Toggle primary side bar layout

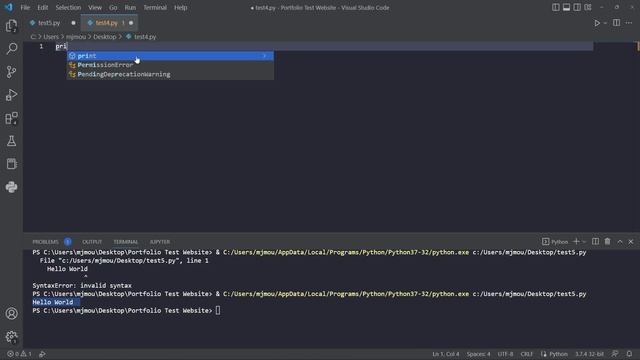(x=556, y=7)
